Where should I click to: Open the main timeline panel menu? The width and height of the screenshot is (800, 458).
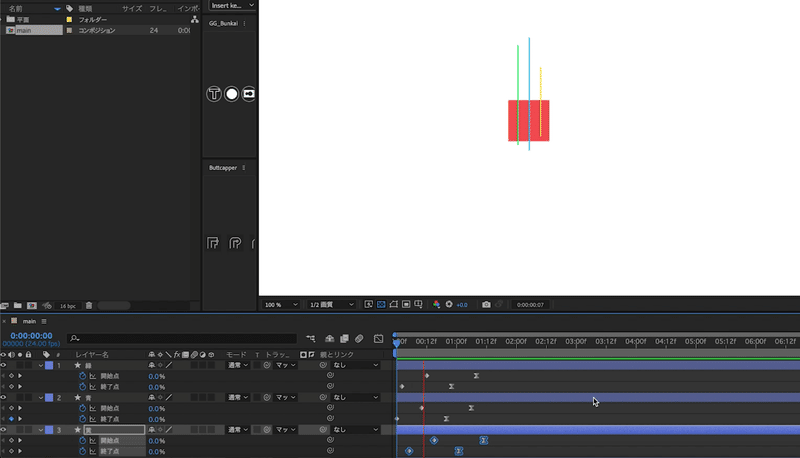44,321
